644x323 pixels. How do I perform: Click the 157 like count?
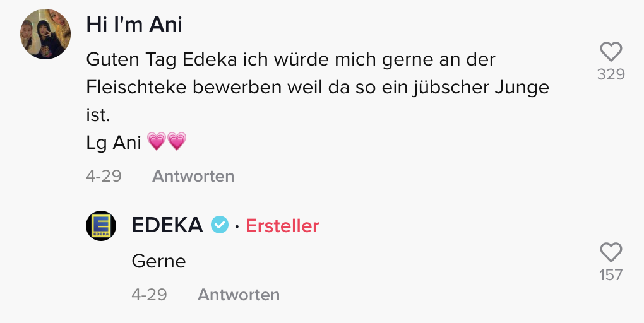611,275
